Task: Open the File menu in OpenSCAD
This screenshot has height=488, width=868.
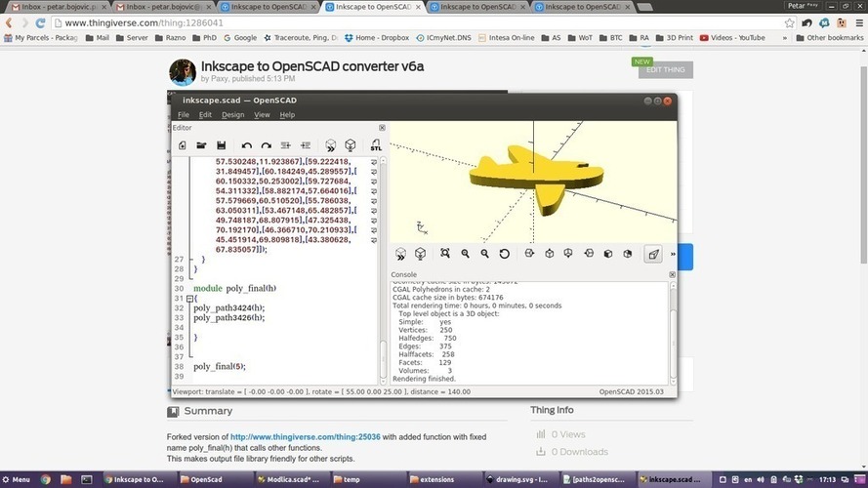Action: pos(184,114)
